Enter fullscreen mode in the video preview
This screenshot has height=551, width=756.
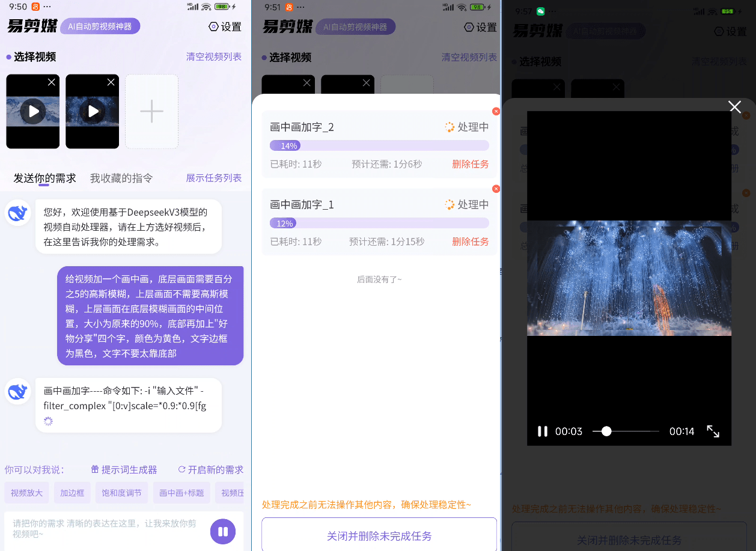(x=713, y=431)
